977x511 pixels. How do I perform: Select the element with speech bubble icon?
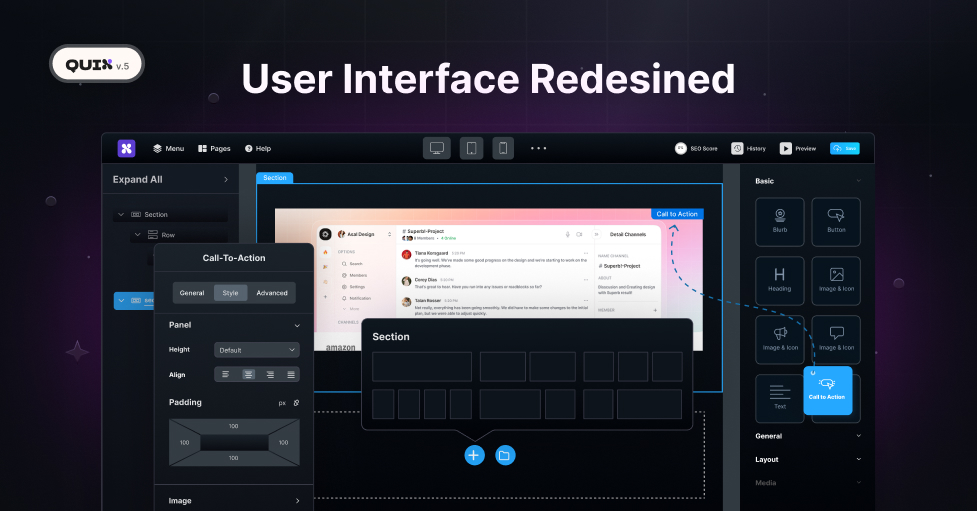tap(836, 340)
